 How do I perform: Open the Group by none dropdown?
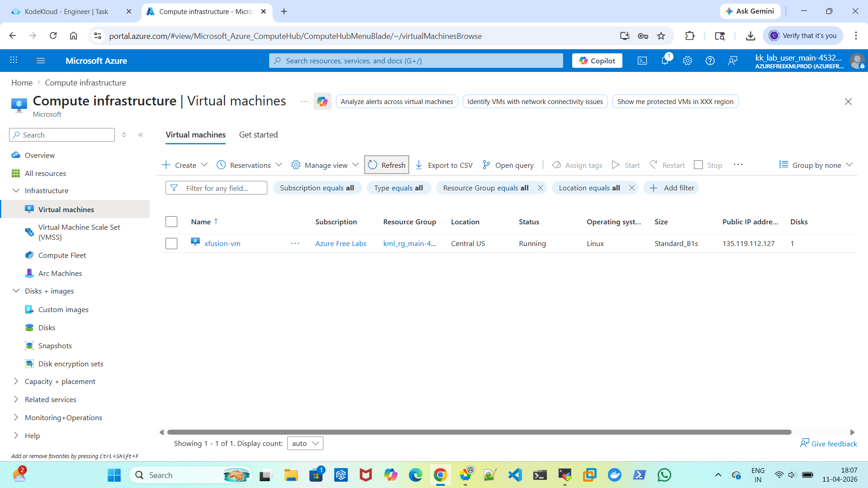point(816,165)
